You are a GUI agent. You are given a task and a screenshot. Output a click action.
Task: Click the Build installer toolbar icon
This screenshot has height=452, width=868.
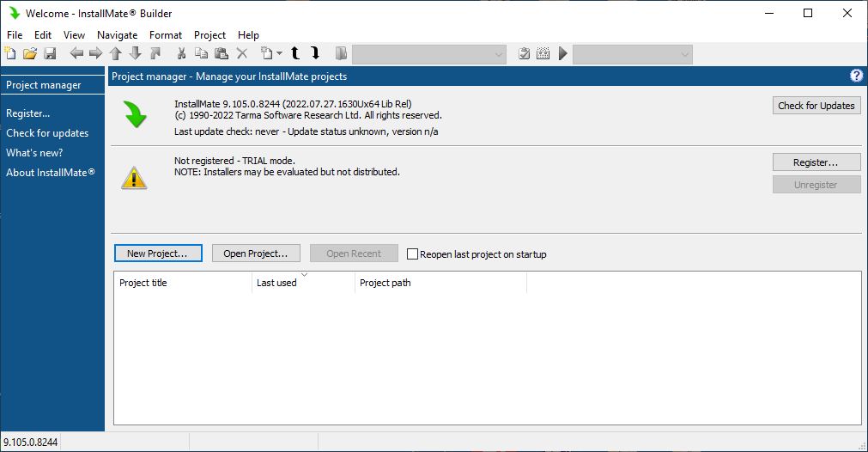[x=543, y=53]
